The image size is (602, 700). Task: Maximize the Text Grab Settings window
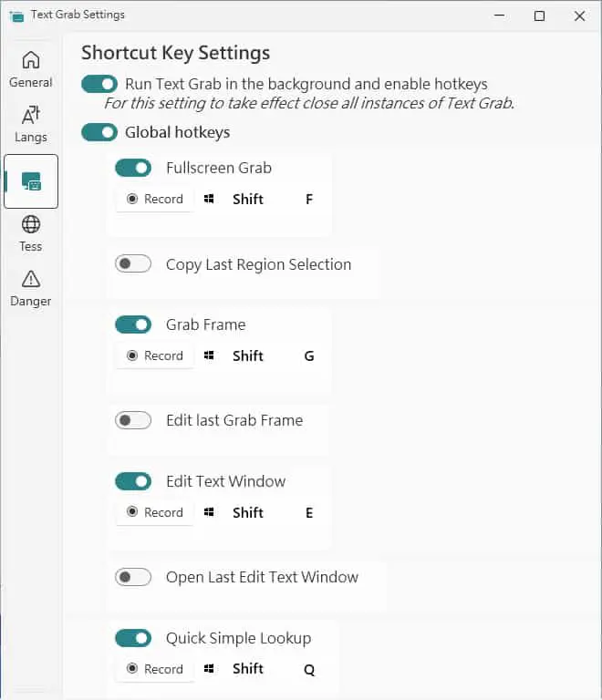pyautogui.click(x=539, y=16)
